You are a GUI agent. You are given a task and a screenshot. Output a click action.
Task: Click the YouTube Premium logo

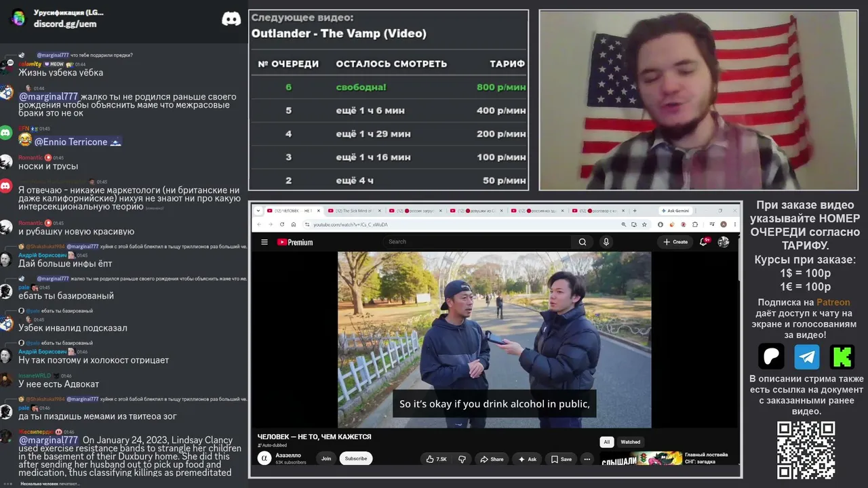tap(295, 242)
